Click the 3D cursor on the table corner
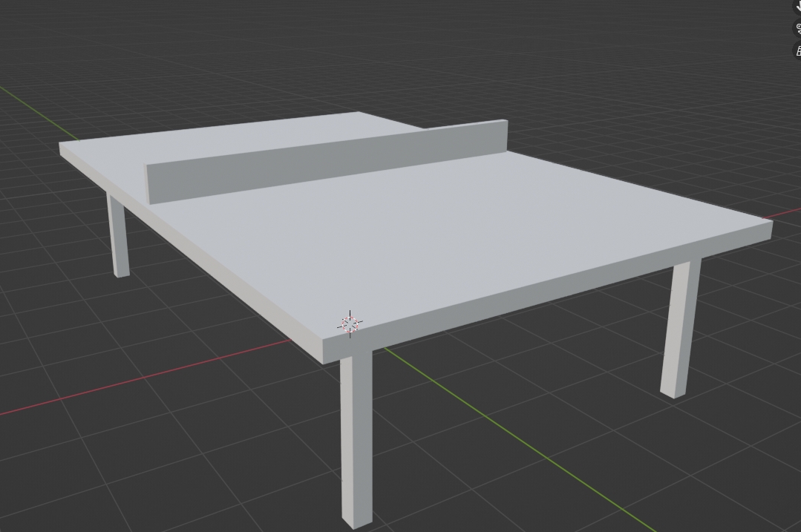The width and height of the screenshot is (801, 532). click(x=350, y=324)
